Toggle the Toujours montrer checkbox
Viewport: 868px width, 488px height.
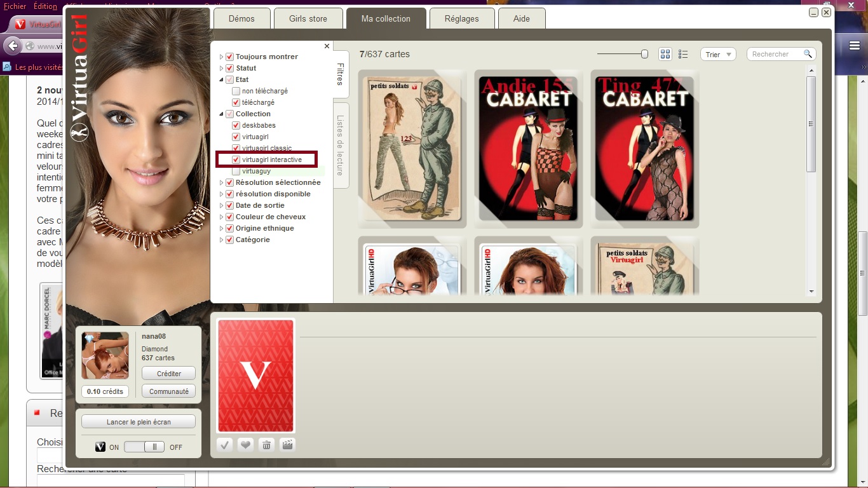click(230, 57)
